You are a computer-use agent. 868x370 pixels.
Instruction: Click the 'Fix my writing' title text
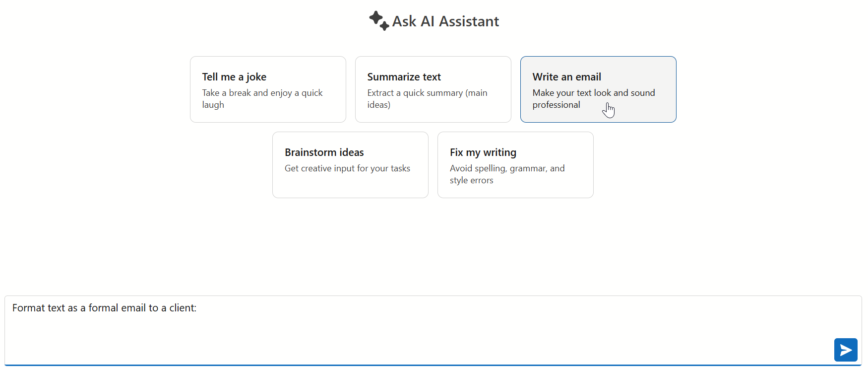483,152
